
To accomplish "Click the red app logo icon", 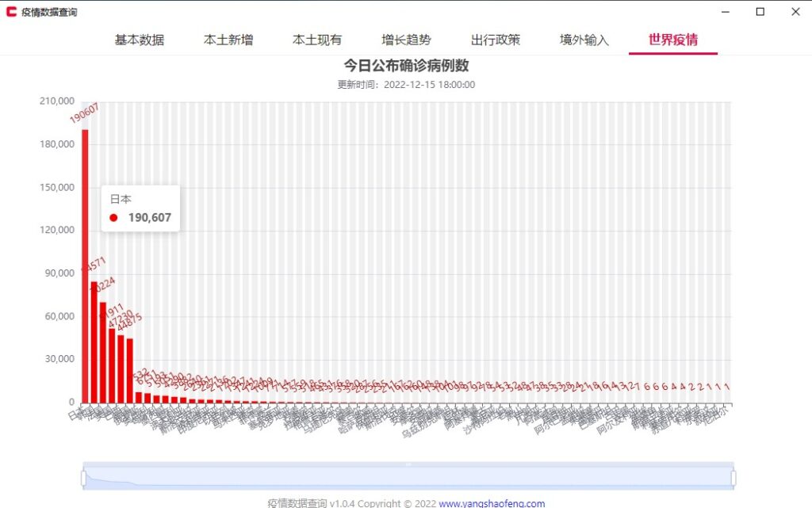I will tap(11, 11).
